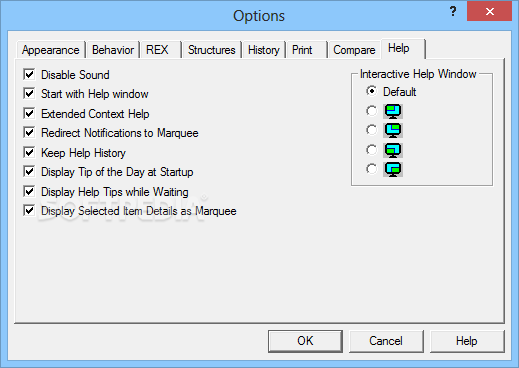Click the Cancel button

coord(386,341)
